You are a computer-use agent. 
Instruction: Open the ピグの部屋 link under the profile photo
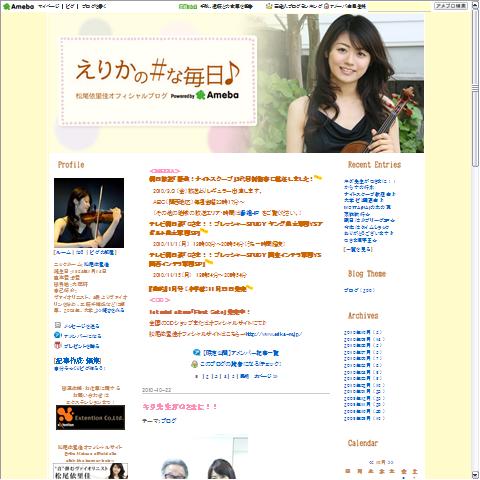[101, 252]
